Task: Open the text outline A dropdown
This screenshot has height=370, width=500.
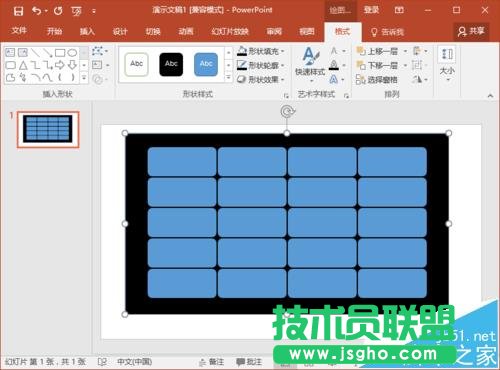Action: pyautogui.click(x=338, y=65)
